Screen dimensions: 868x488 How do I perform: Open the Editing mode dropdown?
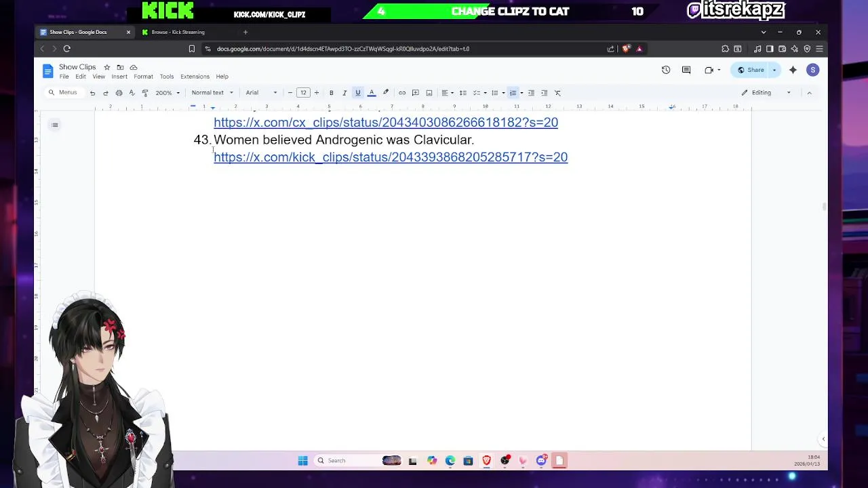tap(766, 93)
